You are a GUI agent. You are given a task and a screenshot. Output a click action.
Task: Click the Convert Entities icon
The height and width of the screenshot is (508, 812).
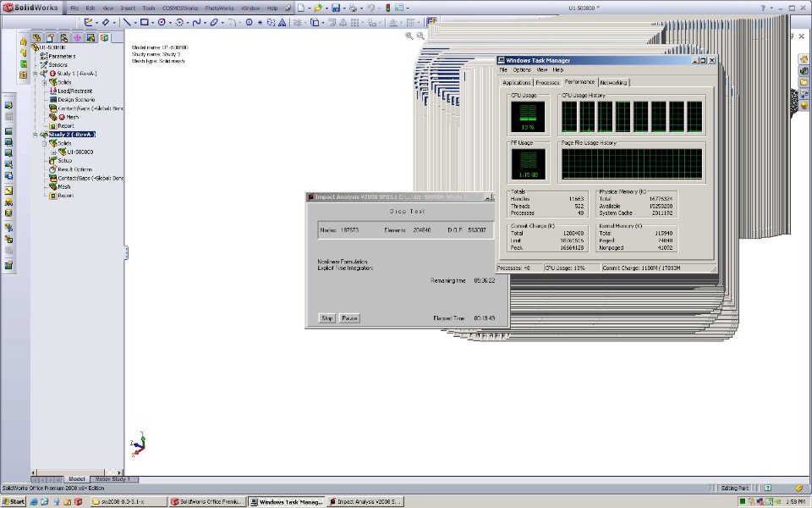315,22
